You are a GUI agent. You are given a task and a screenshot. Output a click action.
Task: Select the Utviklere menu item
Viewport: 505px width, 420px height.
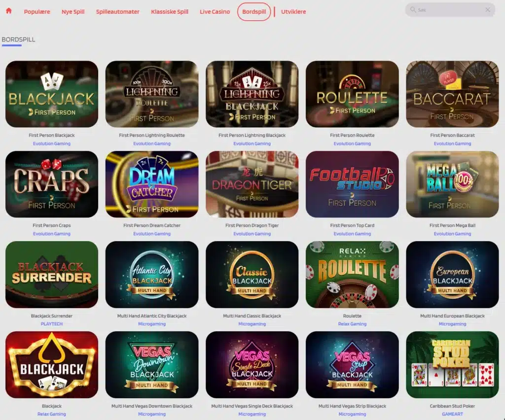click(293, 12)
